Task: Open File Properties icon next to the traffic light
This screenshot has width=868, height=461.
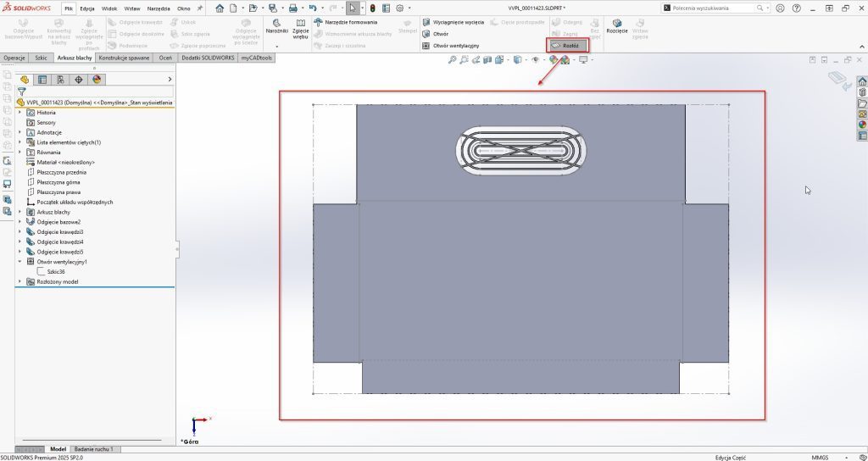Action: pos(386,8)
